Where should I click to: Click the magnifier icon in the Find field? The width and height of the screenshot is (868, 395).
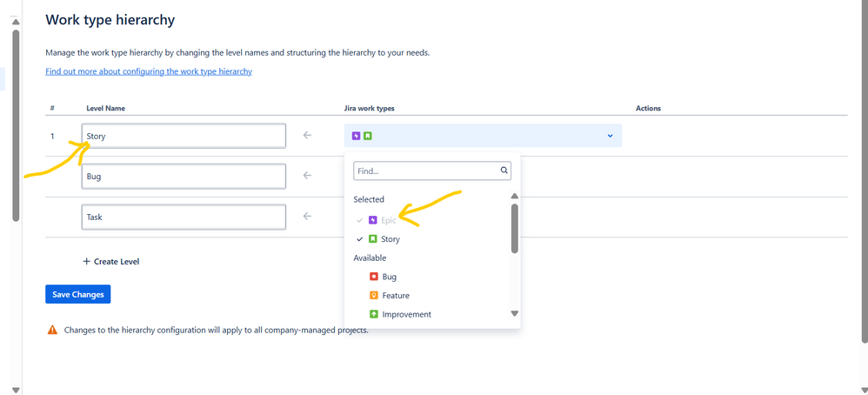504,171
